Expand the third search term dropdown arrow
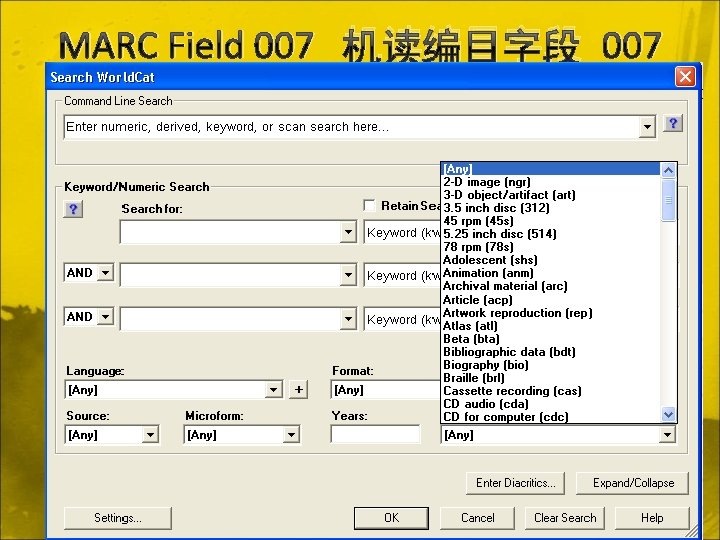 coord(349,319)
